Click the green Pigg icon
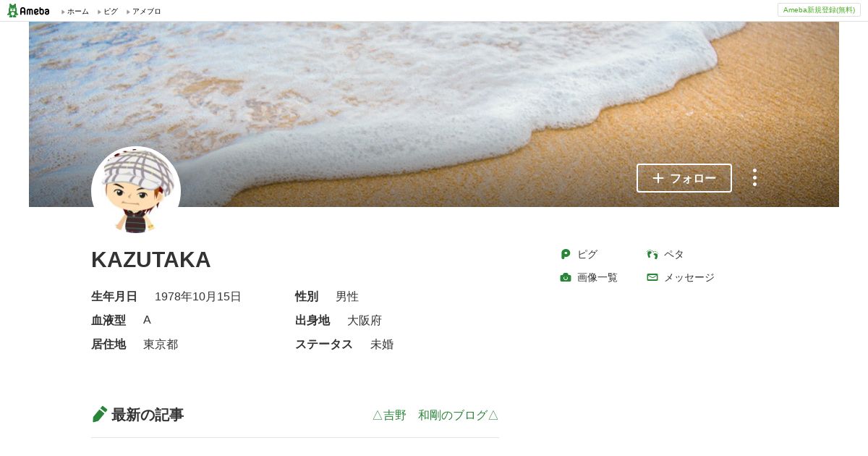Screen dimensions: 868x456 pyautogui.click(x=566, y=254)
